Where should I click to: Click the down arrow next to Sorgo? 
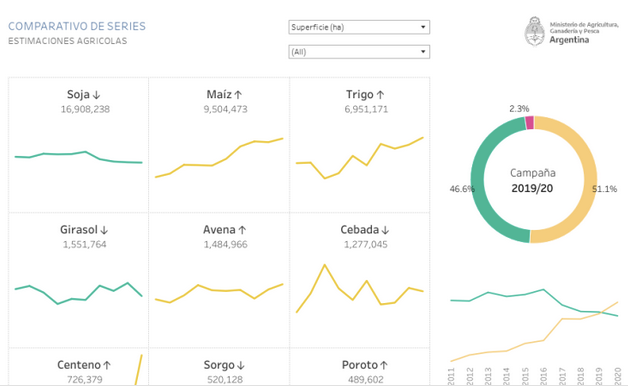[x=241, y=365]
